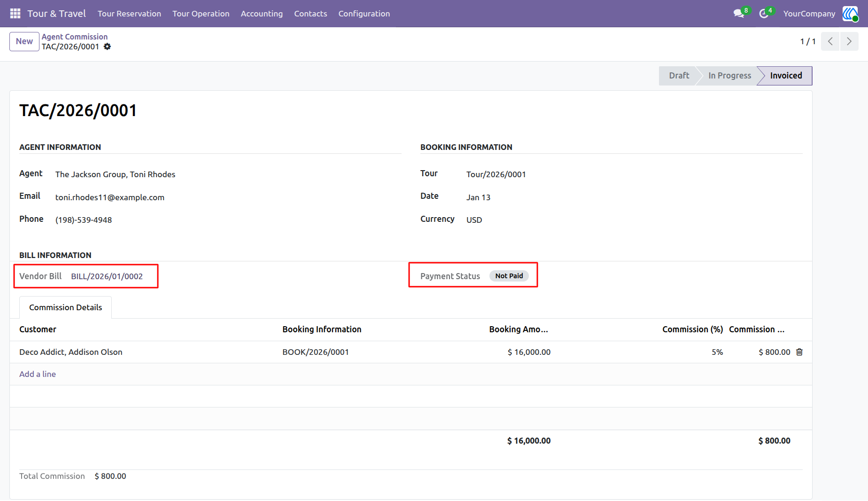The width and height of the screenshot is (868, 501).
Task: Open the gear actions menu beside TAC/2026/0001
Action: (x=107, y=47)
